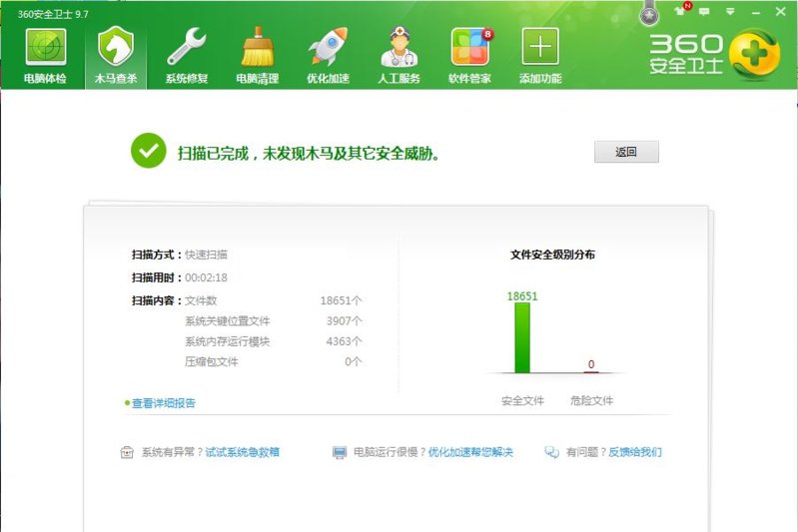Close the 360安全卫士 window
This screenshot has width=798, height=532.
[781, 11]
